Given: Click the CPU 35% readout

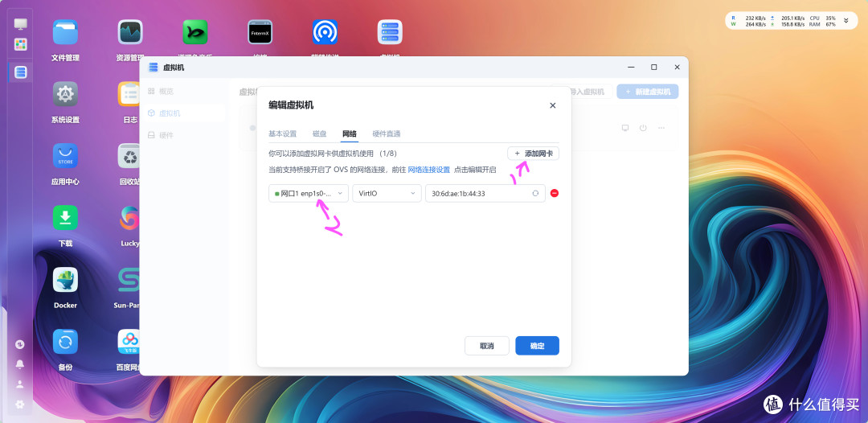Looking at the screenshot, I should (x=822, y=18).
